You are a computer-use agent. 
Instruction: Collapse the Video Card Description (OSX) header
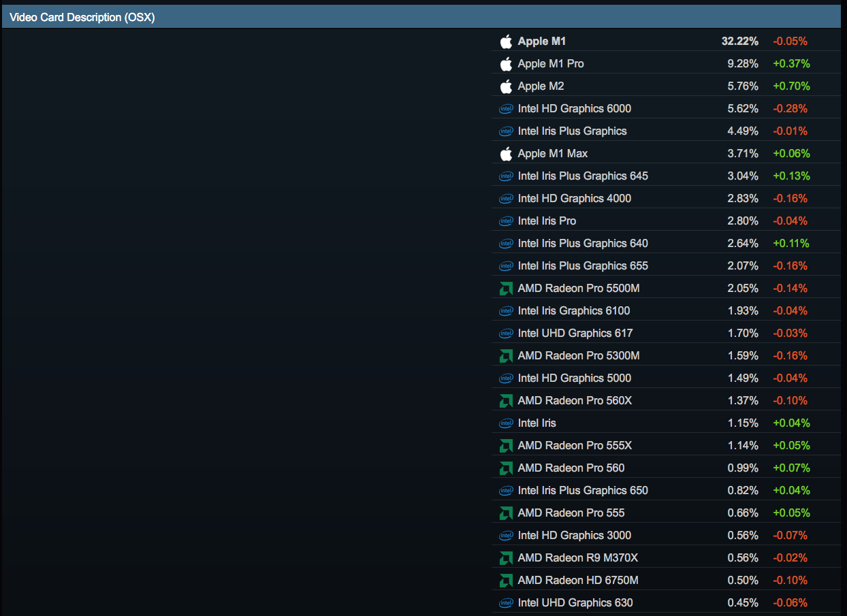pos(422,17)
